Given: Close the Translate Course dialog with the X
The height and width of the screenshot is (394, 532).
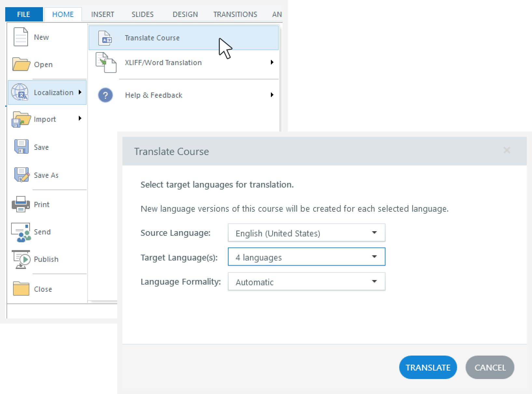Looking at the screenshot, I should 507,150.
